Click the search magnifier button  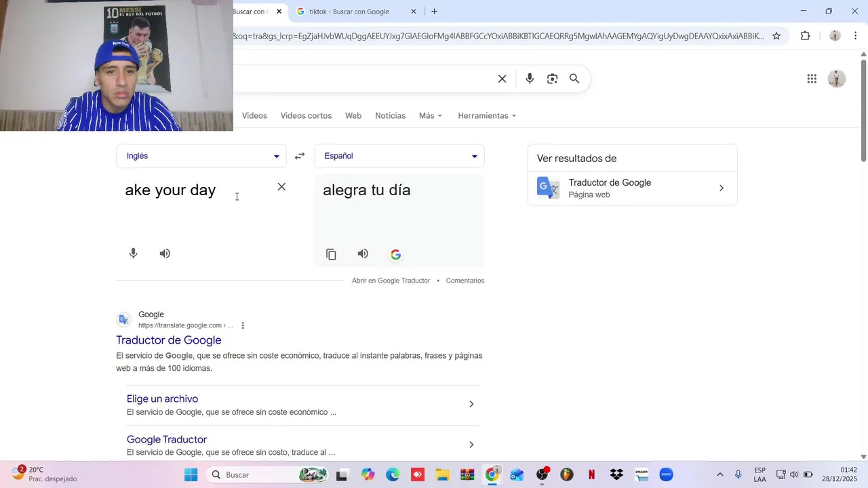click(x=574, y=79)
